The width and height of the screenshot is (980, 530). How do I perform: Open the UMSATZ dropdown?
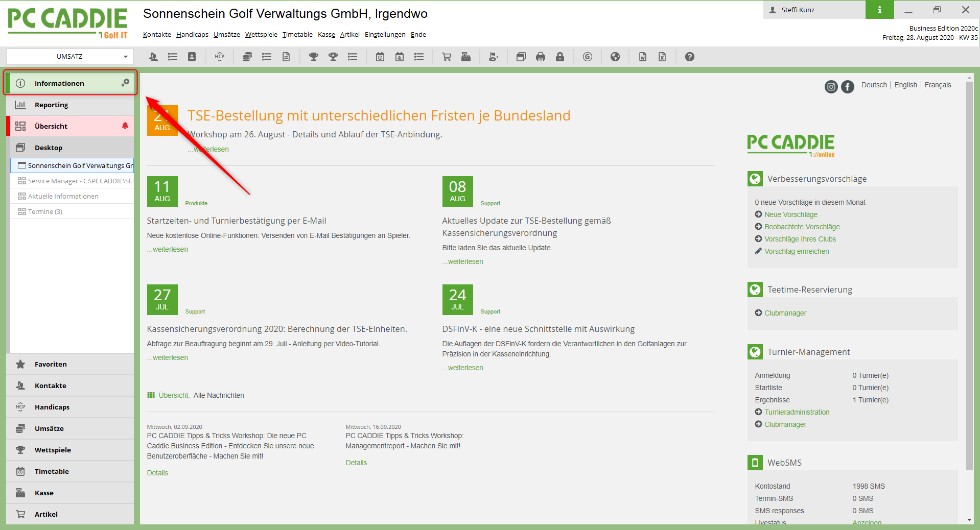(70, 57)
